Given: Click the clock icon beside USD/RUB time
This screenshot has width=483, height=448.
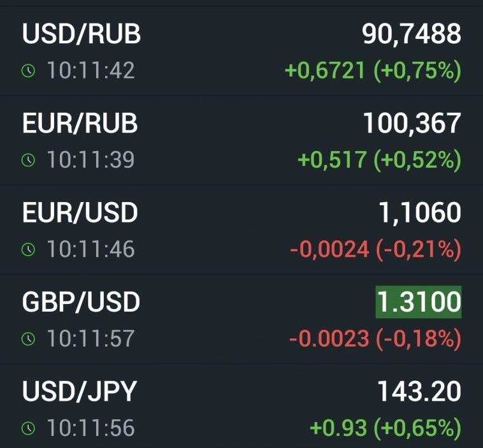Looking at the screenshot, I should 28,71.
